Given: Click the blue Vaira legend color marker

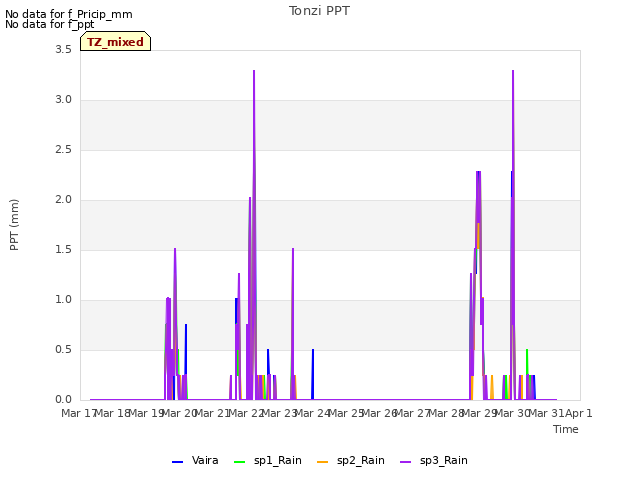Looking at the screenshot, I should [178, 462].
